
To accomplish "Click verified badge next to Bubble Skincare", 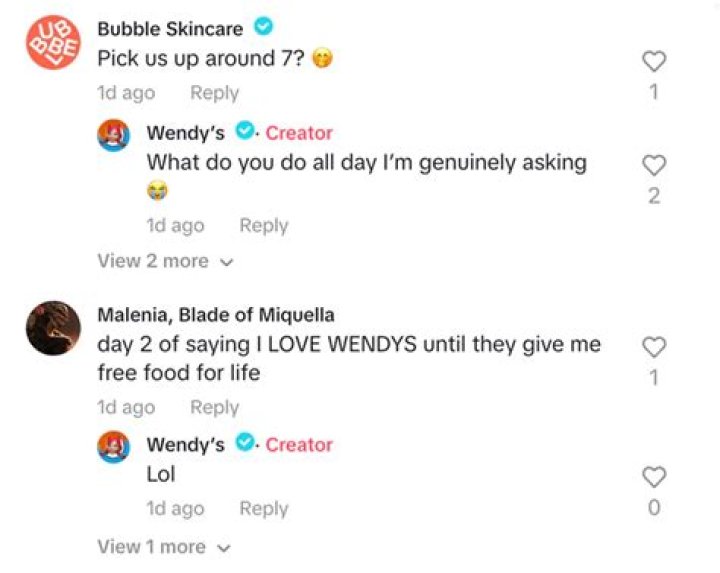I will (x=264, y=27).
